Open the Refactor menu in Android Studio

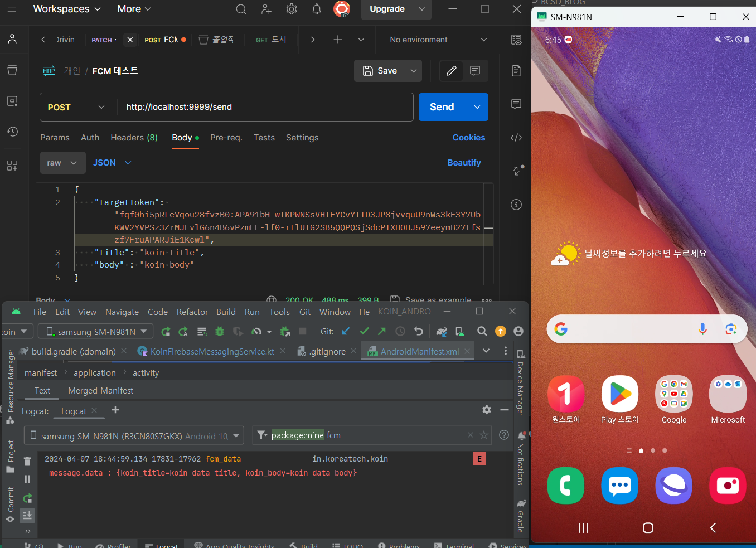click(x=192, y=312)
